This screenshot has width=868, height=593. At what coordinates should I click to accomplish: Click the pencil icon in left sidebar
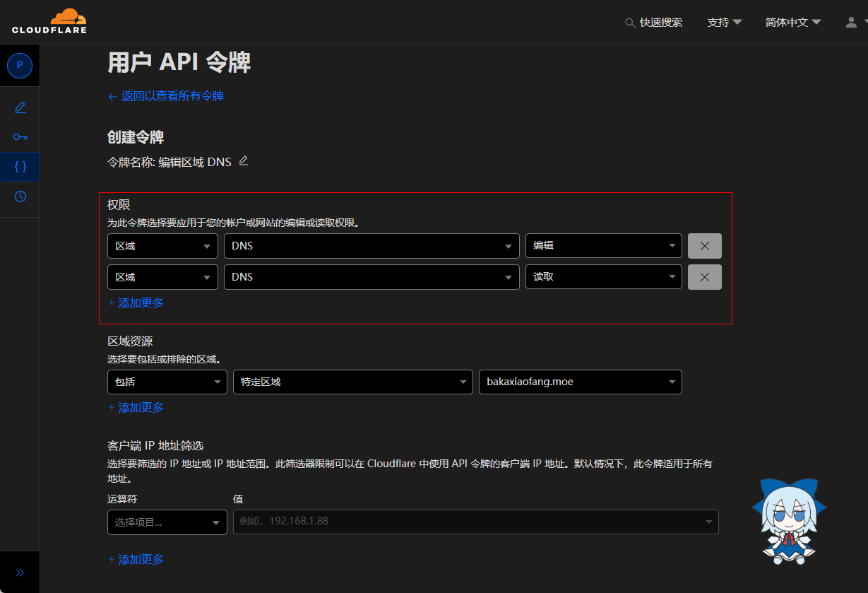[x=20, y=107]
